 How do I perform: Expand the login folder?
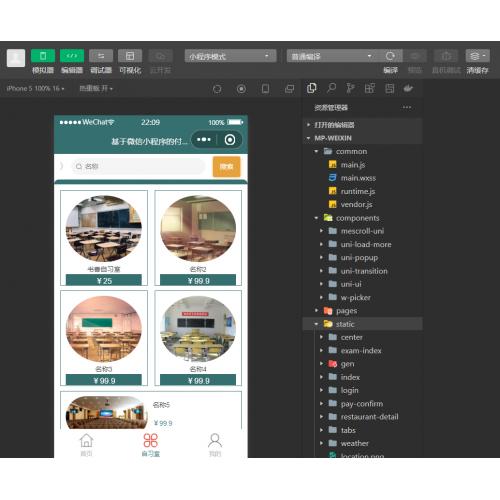tap(363, 390)
